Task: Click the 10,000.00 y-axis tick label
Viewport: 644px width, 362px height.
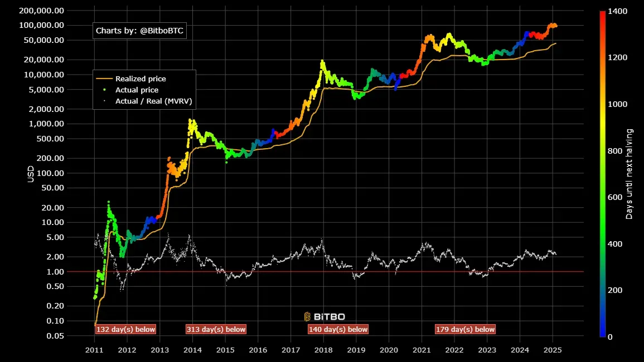Action: [x=44, y=74]
